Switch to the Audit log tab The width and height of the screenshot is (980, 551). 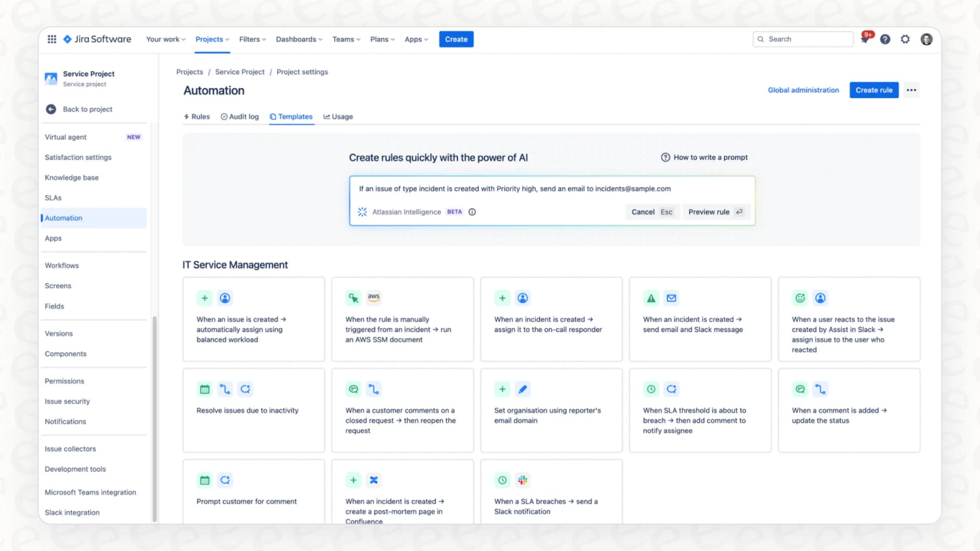pos(240,117)
